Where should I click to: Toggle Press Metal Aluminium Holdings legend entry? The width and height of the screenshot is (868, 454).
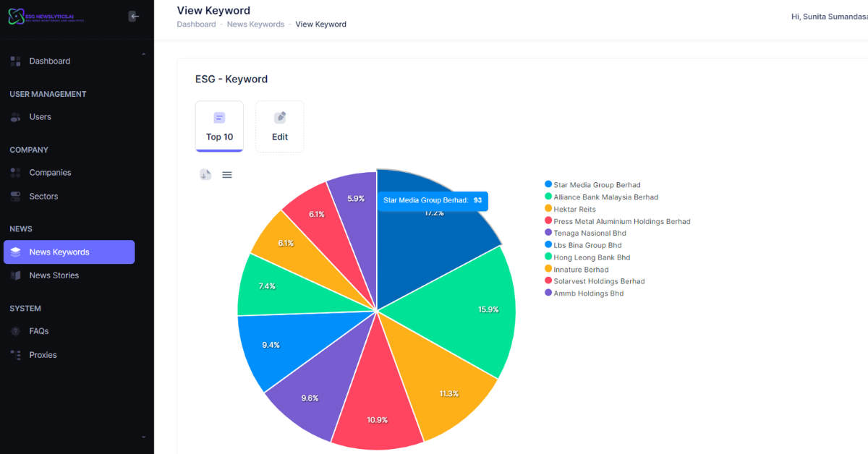(x=618, y=221)
